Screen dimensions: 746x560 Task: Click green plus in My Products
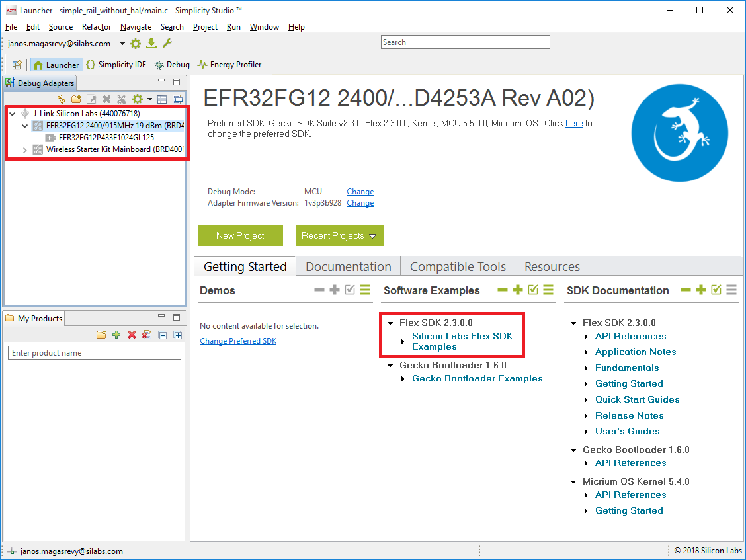[116, 335]
